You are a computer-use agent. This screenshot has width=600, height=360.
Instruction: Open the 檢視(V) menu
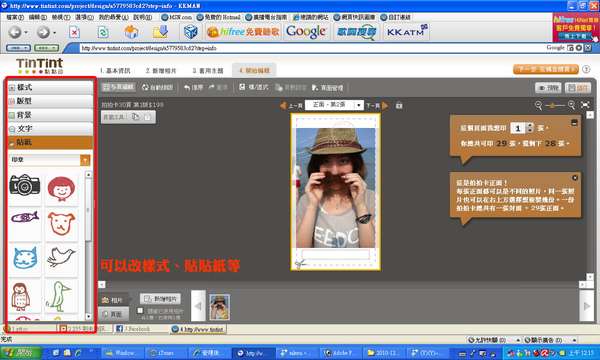(x=61, y=17)
